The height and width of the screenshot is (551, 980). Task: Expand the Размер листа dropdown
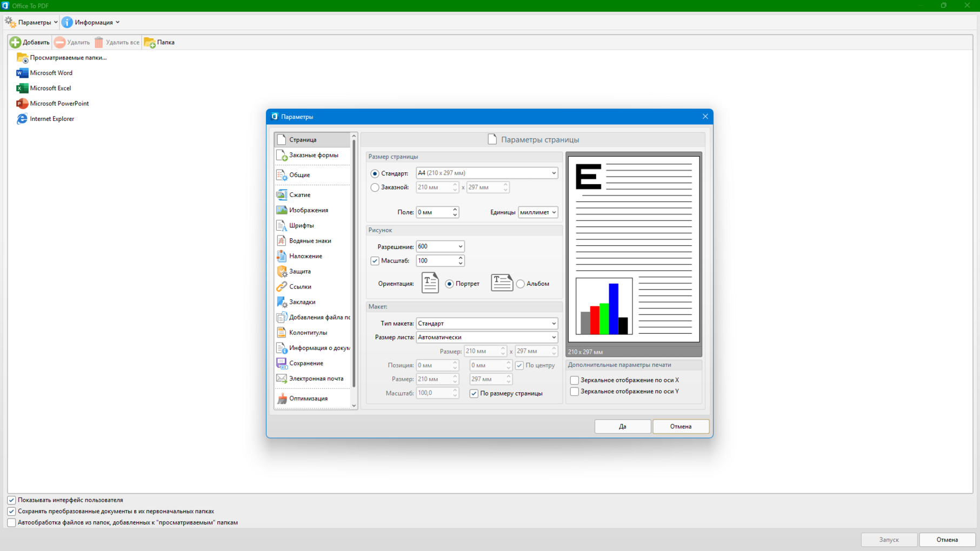point(486,337)
